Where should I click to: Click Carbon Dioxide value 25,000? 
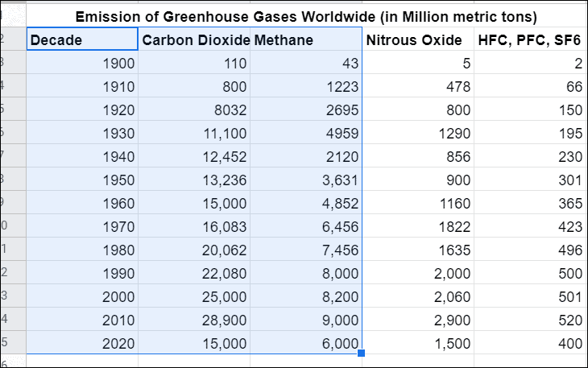click(x=194, y=296)
